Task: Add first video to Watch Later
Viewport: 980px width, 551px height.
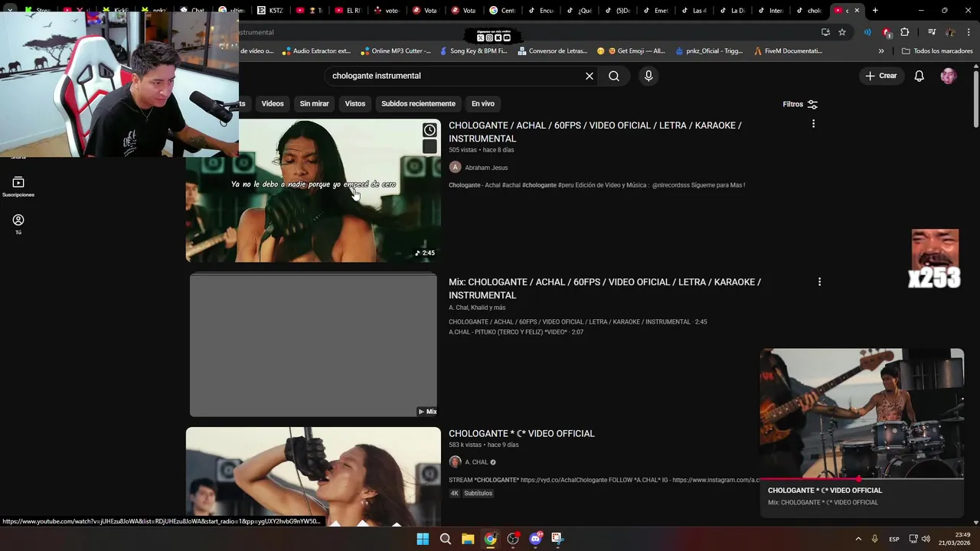Action: pos(430,130)
